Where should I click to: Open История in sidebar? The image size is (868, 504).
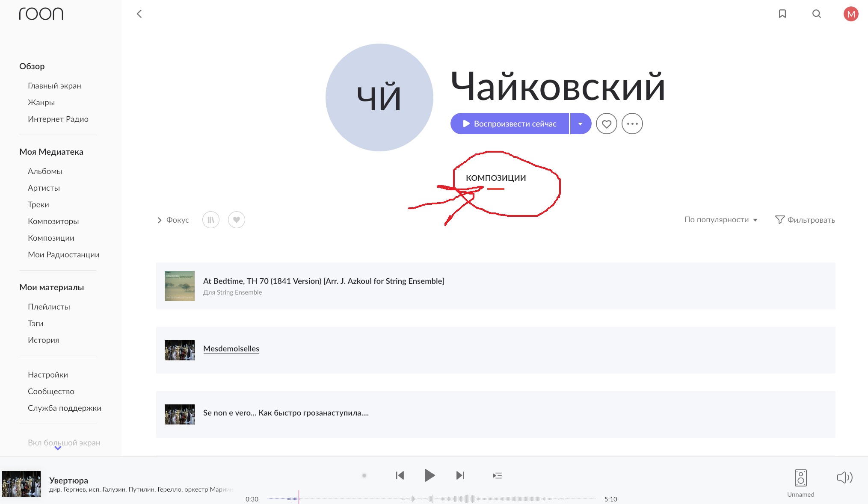pos(43,340)
